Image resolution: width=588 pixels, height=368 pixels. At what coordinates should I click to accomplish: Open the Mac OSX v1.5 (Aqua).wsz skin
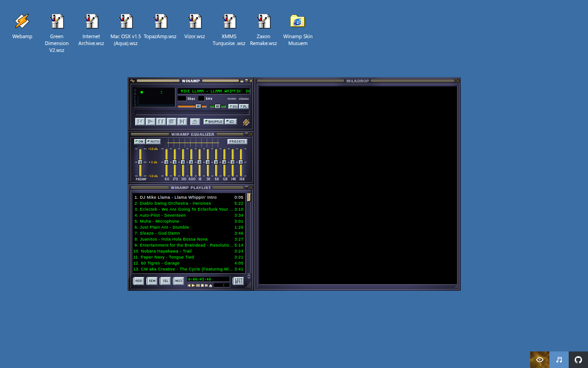pos(125,30)
